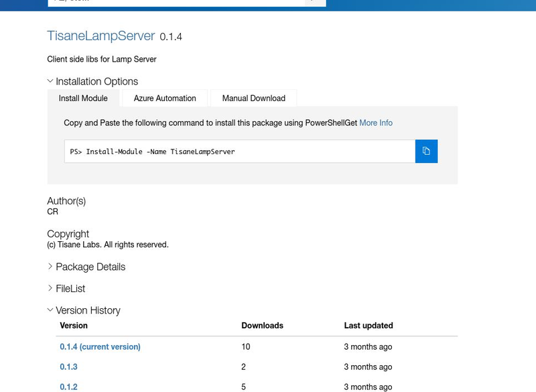The height and width of the screenshot is (392, 536).
Task: Click '3 months ago' in the 0.1.2 row
Action: (x=368, y=387)
